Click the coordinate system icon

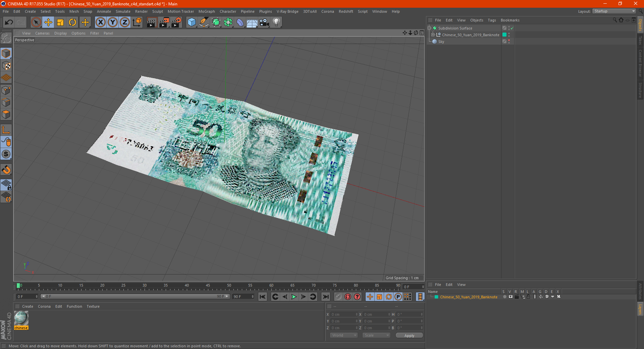point(137,22)
